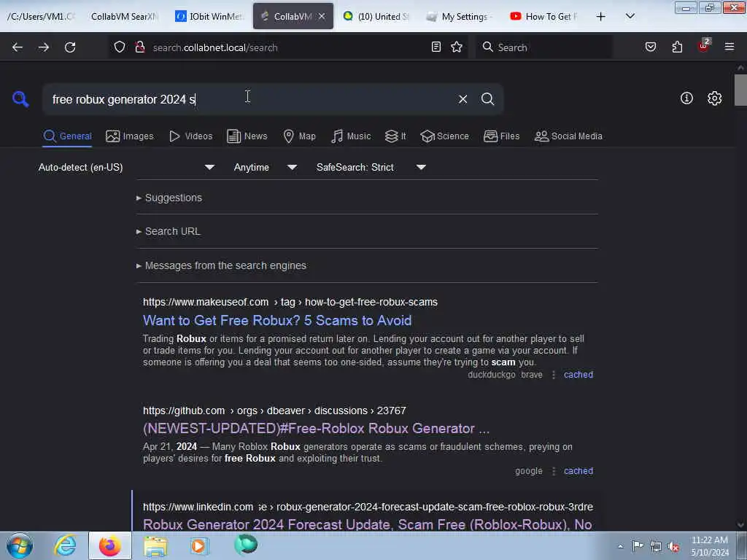Screen dimensions: 747x560
Task: Open cached link for github result
Action: pos(578,471)
